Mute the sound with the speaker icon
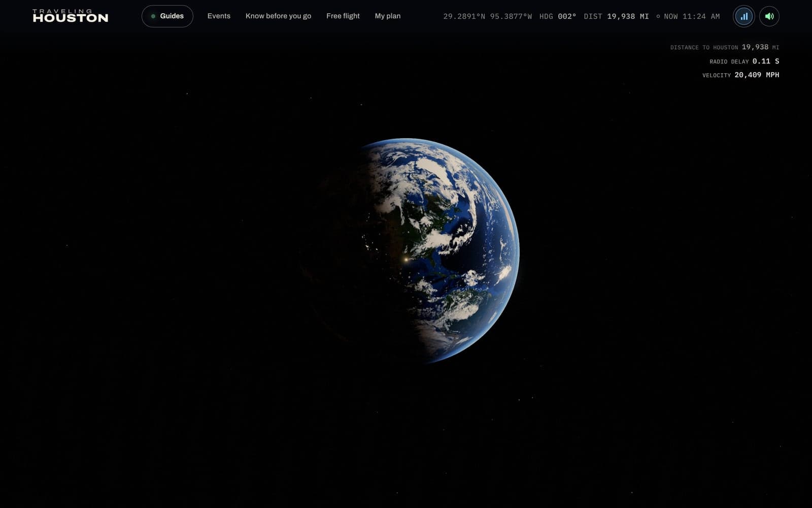Image resolution: width=812 pixels, height=508 pixels. 769,16
